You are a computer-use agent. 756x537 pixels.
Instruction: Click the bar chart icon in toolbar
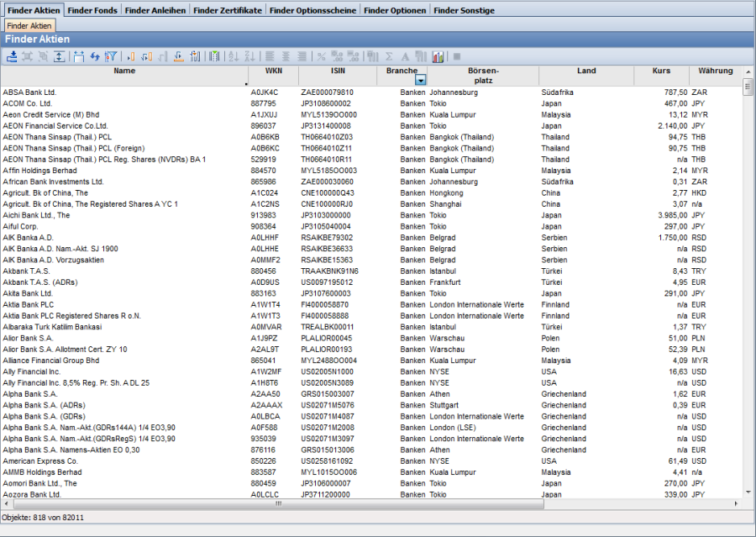438,56
